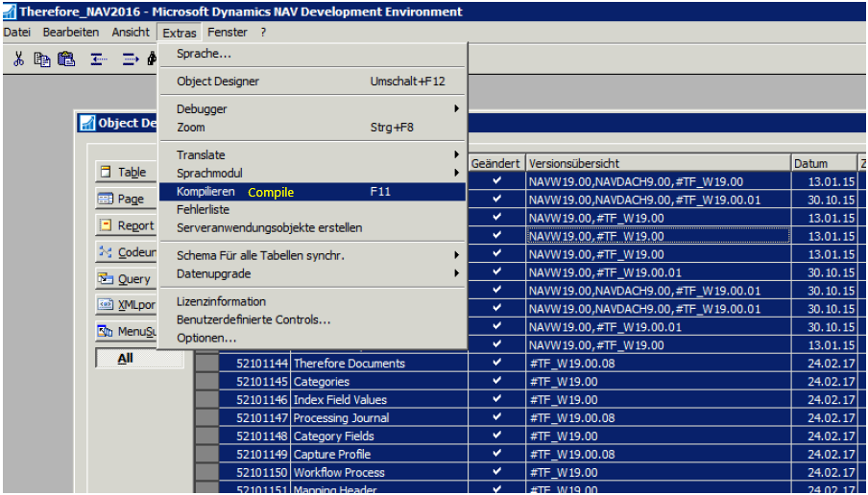Click the Paste clipboard toolbar icon
The height and width of the screenshot is (495, 868).
coord(65,59)
